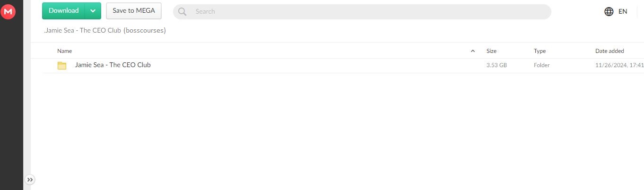
Task: Sort the list by Size column
Action: pyautogui.click(x=491, y=51)
